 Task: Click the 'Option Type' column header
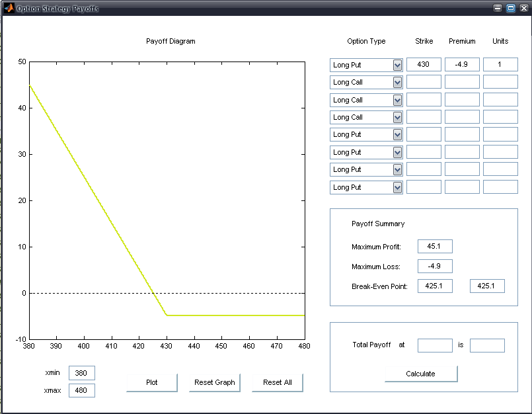pyautogui.click(x=366, y=41)
